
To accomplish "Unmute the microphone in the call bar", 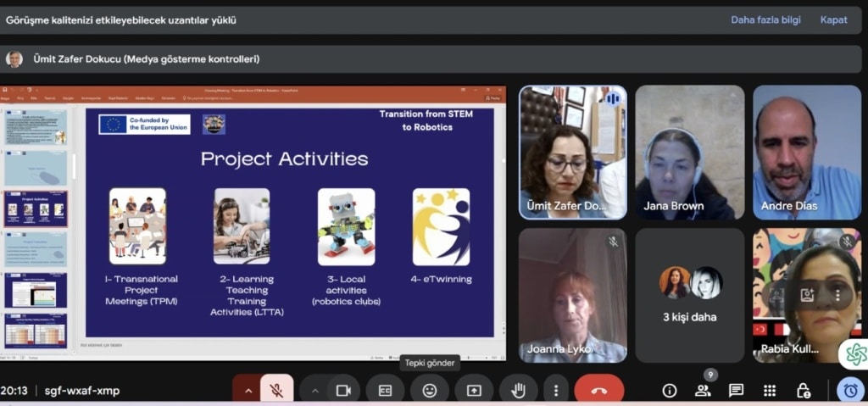I will click(276, 390).
